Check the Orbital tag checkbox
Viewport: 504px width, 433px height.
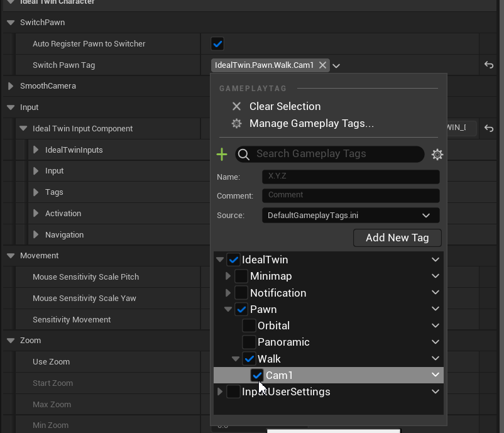coord(249,326)
